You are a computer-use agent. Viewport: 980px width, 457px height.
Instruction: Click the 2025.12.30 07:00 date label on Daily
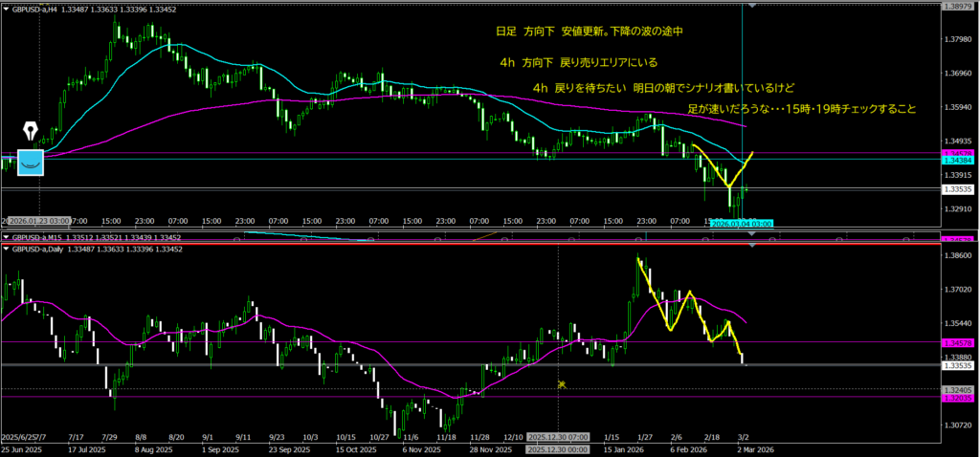pyautogui.click(x=559, y=438)
